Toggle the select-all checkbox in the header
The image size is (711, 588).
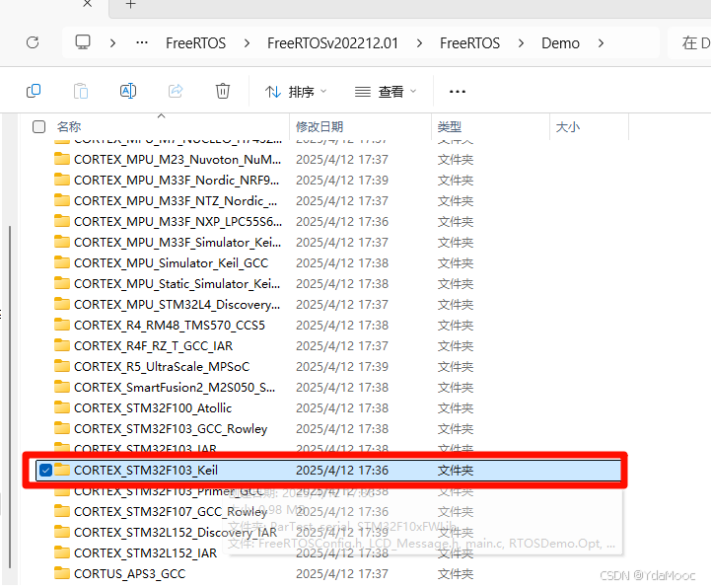(39, 126)
